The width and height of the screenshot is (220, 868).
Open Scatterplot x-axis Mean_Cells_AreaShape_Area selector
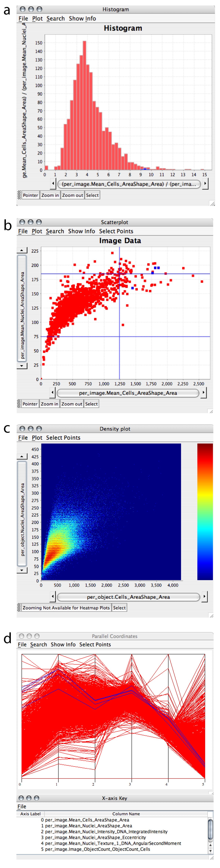coord(128,393)
